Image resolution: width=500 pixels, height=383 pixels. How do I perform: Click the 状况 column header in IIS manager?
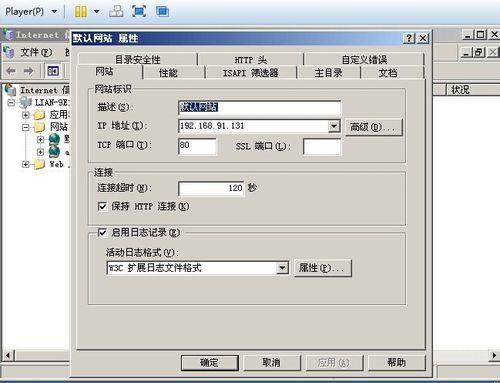[x=473, y=90]
